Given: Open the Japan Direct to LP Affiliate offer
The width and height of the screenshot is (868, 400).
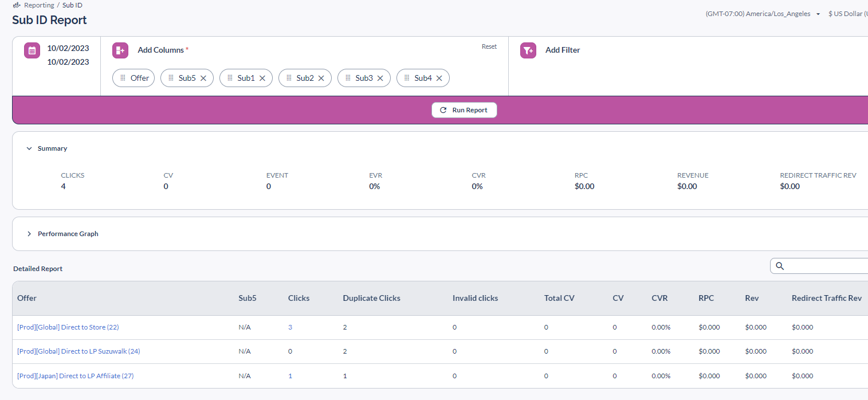Looking at the screenshot, I should [x=76, y=376].
